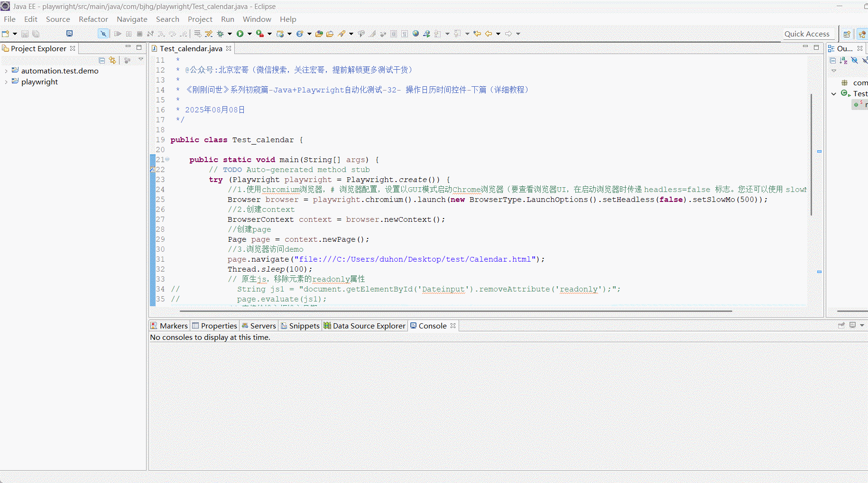Open the File menu
Viewport: 868px width, 483px height.
click(9, 19)
